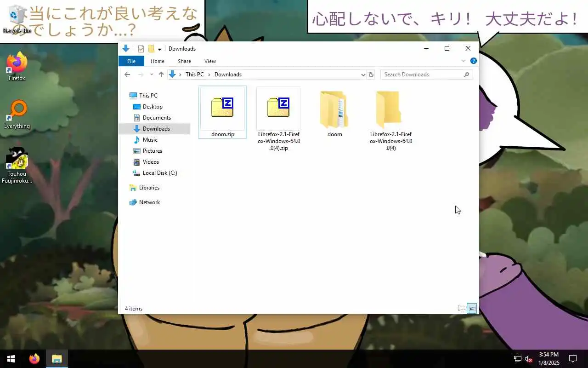Launch Firefox from the taskbar
Screen dimensions: 588x368
[34, 359]
